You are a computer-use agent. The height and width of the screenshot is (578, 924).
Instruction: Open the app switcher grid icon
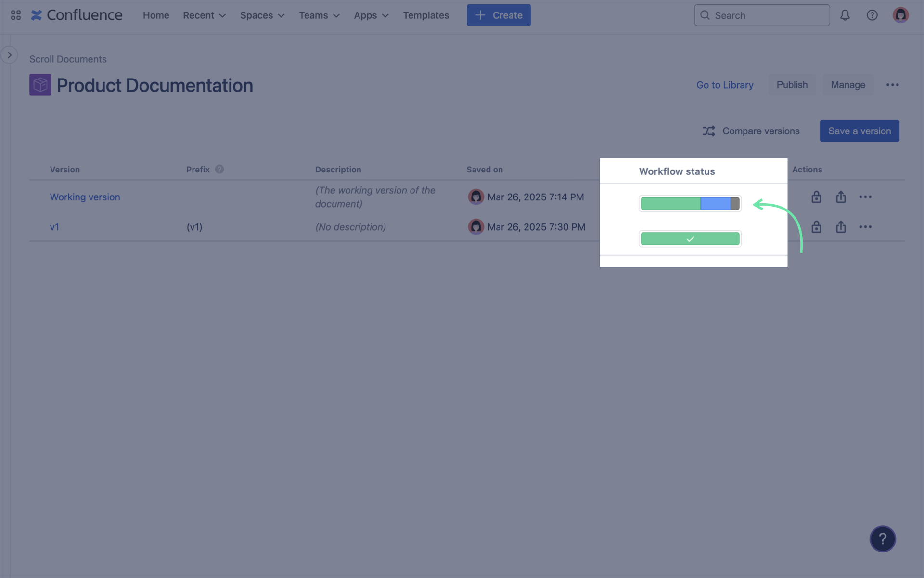pyautogui.click(x=15, y=15)
